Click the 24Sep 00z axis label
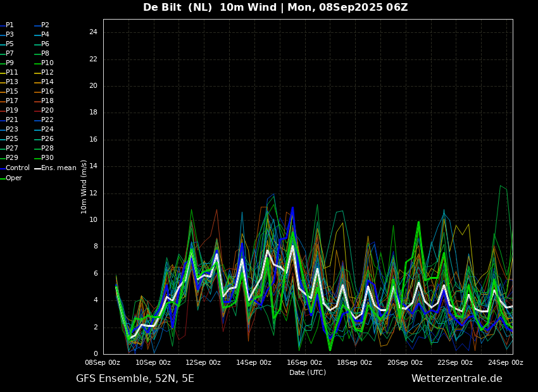Viewport: 538px width, 392px height. click(x=506, y=362)
